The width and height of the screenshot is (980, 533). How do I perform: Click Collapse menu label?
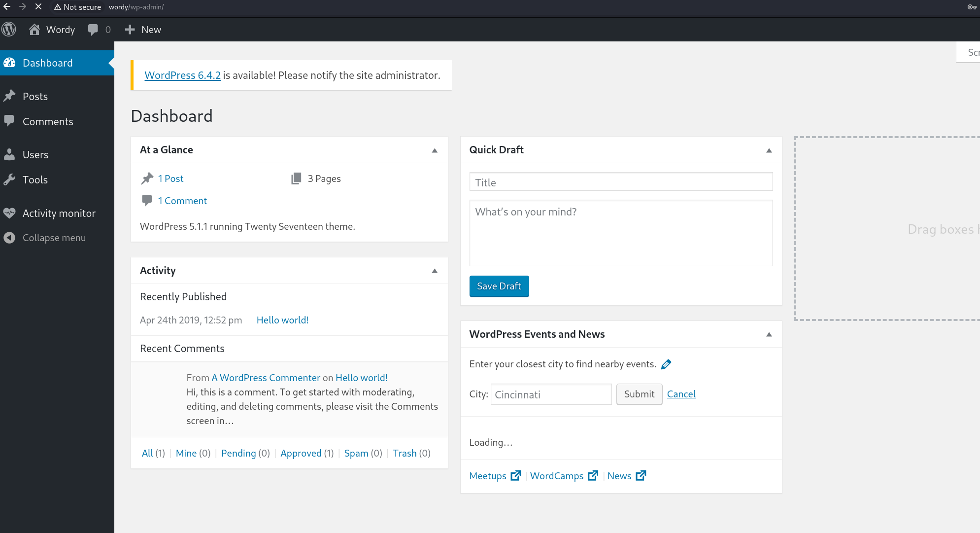[54, 238]
